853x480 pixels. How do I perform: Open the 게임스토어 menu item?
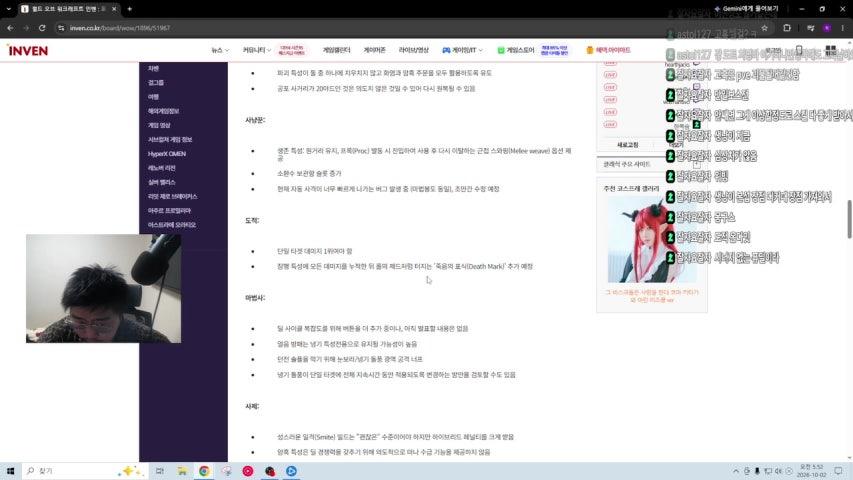(x=516, y=50)
